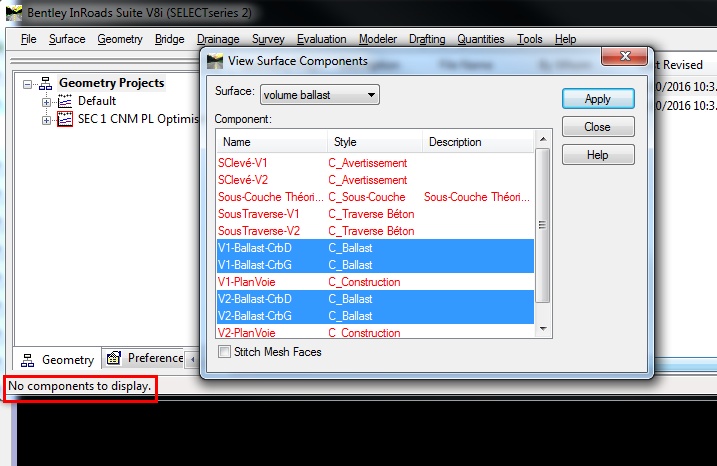The width and height of the screenshot is (717, 466).
Task: Open the Modeler menu
Action: coord(378,39)
